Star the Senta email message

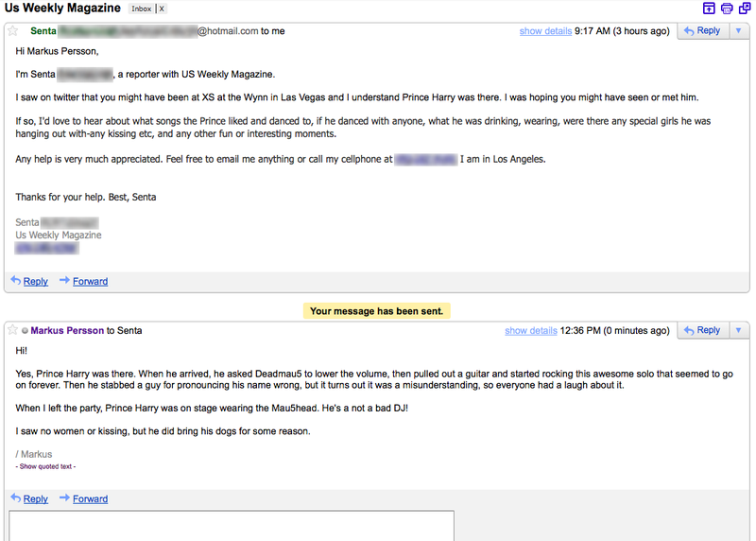click(x=13, y=31)
